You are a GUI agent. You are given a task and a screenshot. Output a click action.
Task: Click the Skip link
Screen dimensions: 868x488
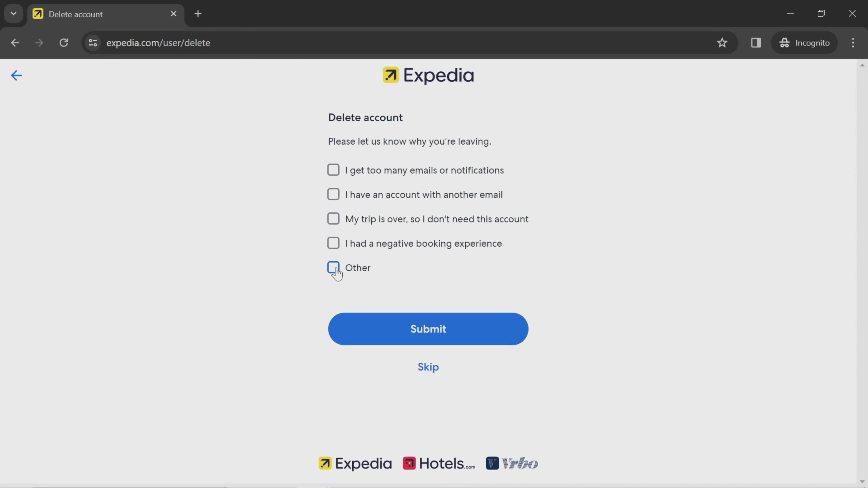tap(428, 367)
